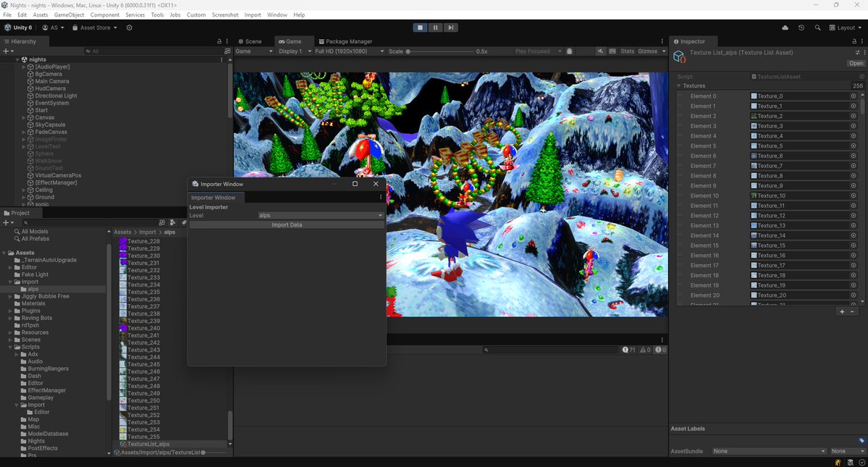
Task: Switch to the Scene tab
Action: point(250,41)
